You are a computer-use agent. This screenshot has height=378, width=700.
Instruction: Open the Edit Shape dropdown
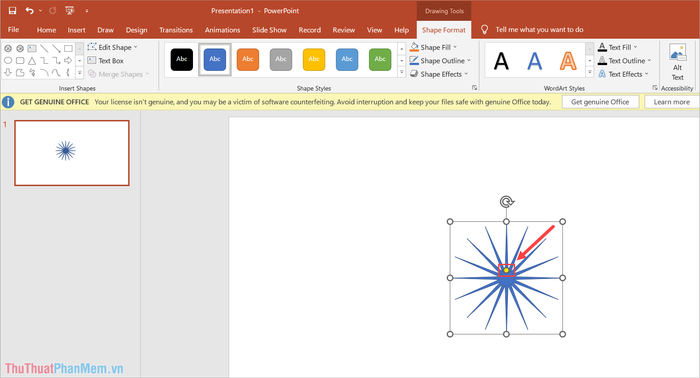[112, 47]
